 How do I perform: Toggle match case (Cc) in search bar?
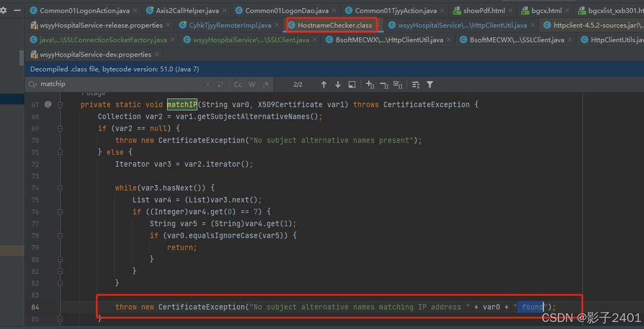tap(237, 84)
